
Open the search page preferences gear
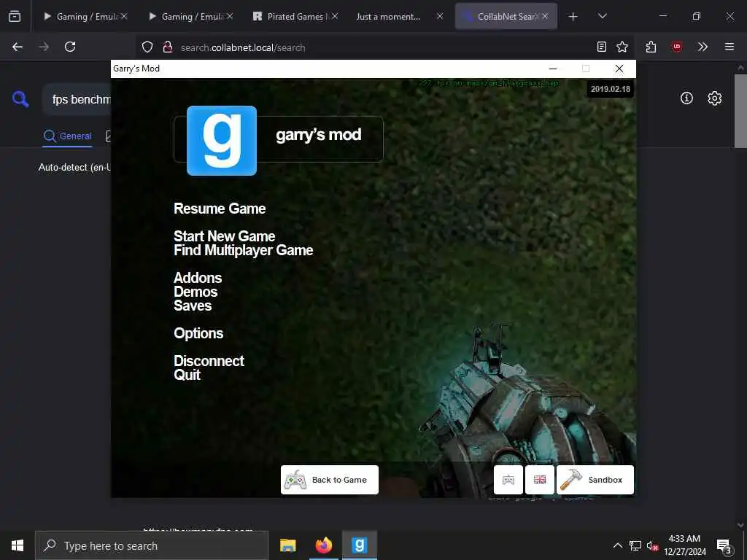(714, 98)
